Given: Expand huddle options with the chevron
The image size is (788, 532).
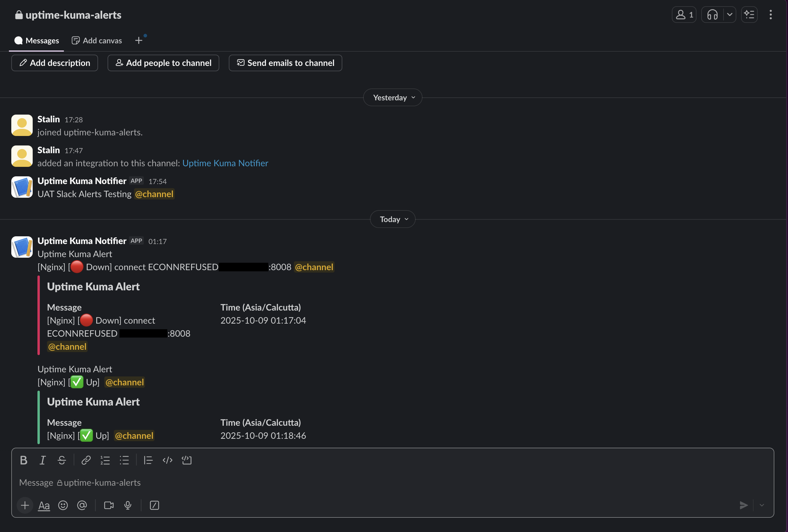Looking at the screenshot, I should 729,15.
